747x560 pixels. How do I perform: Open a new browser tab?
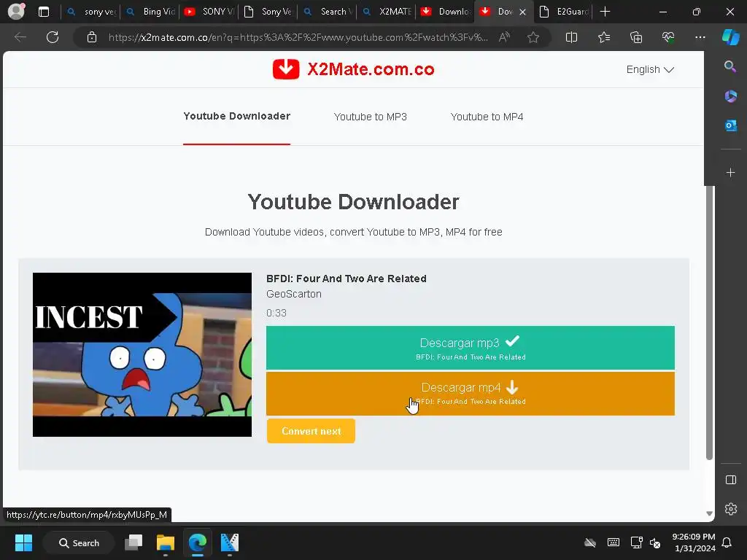(x=605, y=12)
